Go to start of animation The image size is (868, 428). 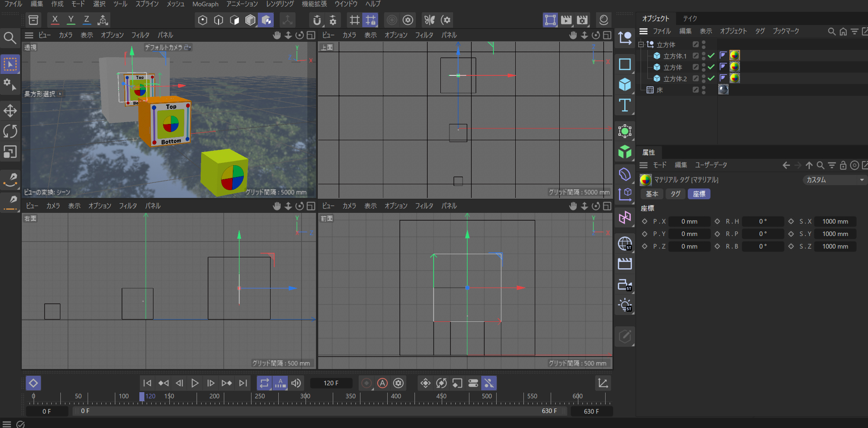[x=147, y=383]
